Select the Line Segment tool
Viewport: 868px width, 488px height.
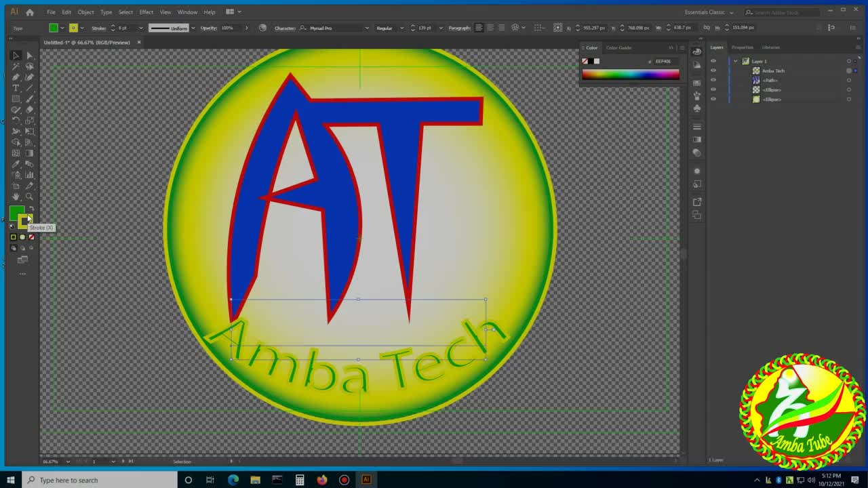(29, 88)
